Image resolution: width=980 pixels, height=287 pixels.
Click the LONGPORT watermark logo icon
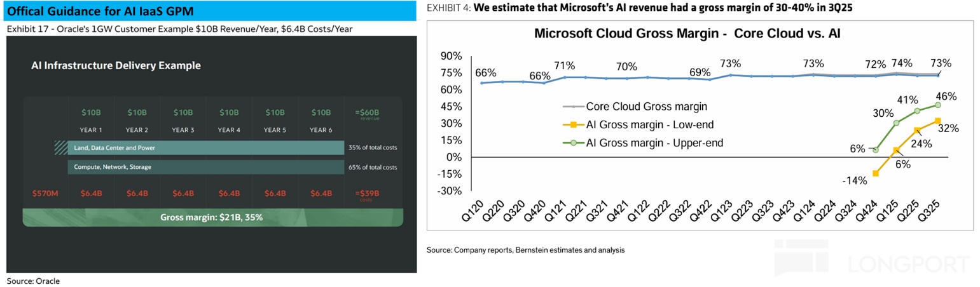pos(801,257)
